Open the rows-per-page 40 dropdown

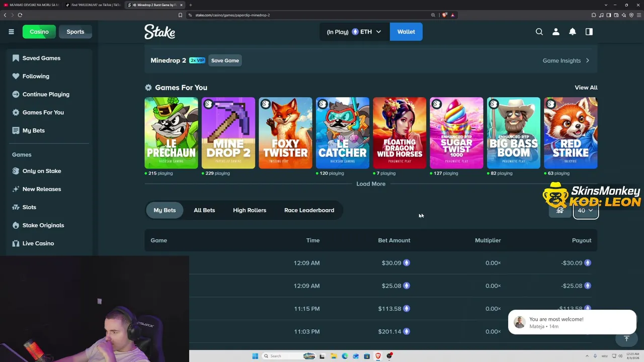(586, 210)
